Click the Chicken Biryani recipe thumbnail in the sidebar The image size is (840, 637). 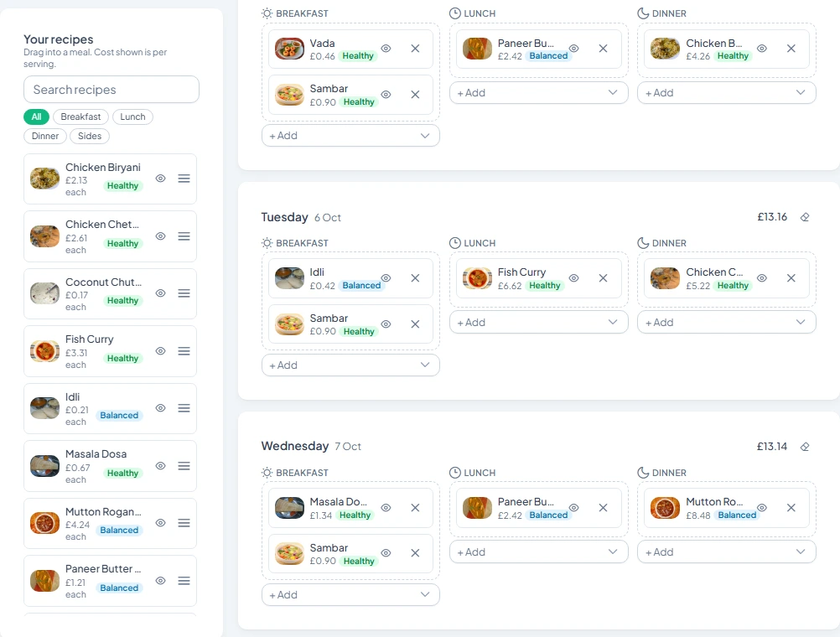pos(44,179)
